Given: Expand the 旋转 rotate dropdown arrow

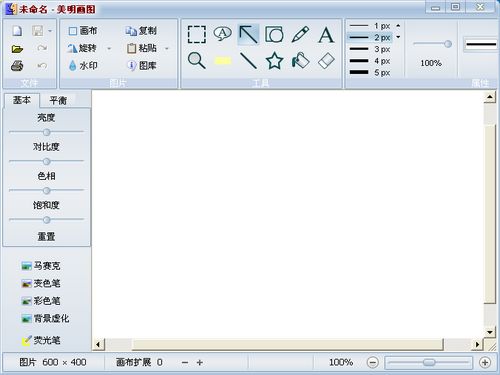Looking at the screenshot, I should pyautogui.click(x=109, y=49).
